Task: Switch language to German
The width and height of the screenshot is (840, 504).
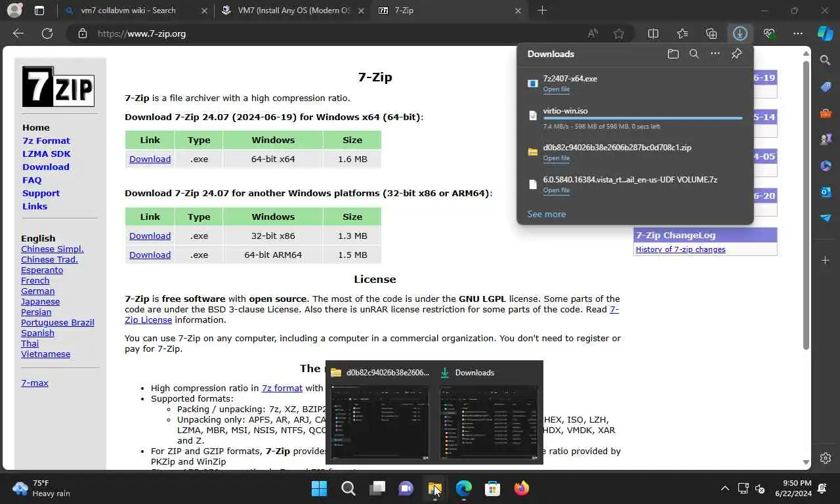Action: [x=37, y=291]
